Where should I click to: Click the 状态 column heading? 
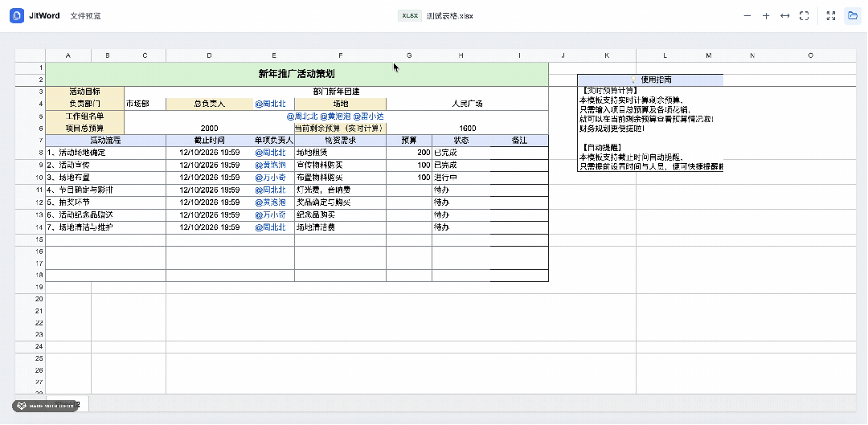[x=461, y=141]
